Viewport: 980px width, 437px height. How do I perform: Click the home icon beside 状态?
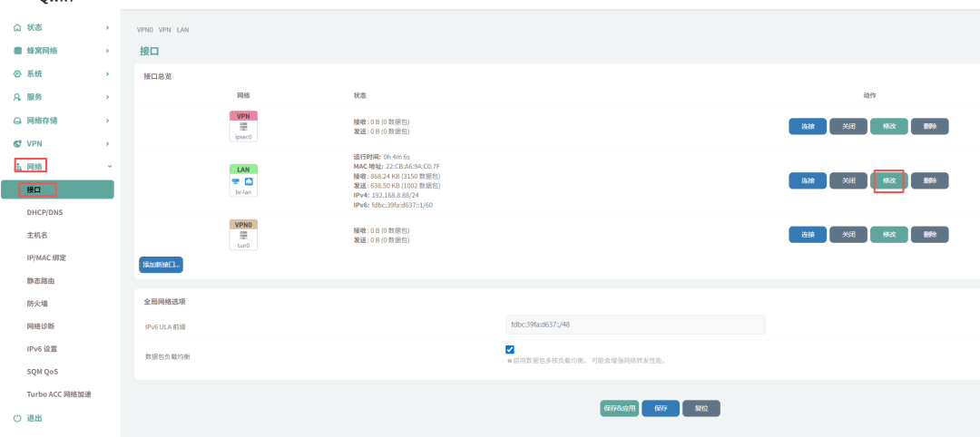point(17,28)
